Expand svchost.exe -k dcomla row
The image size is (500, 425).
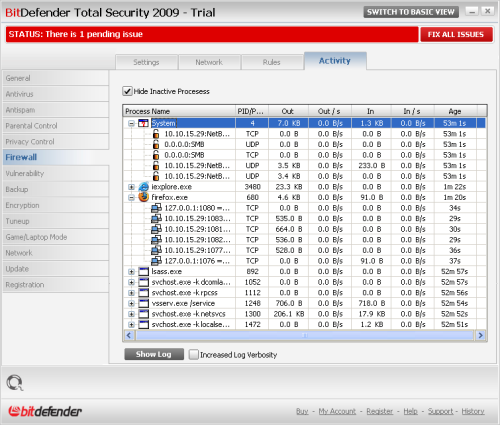(131, 282)
